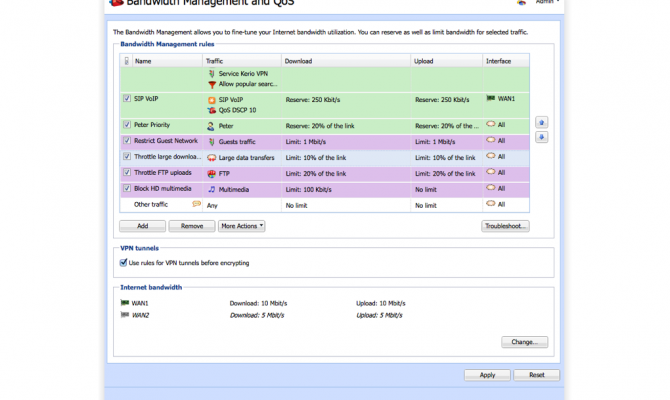The image size is (670, 400).
Task: Click the Interface column header
Action: click(x=506, y=61)
